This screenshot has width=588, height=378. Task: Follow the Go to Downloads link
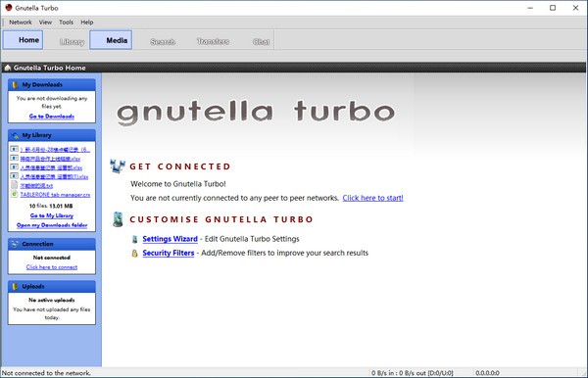[x=52, y=117]
